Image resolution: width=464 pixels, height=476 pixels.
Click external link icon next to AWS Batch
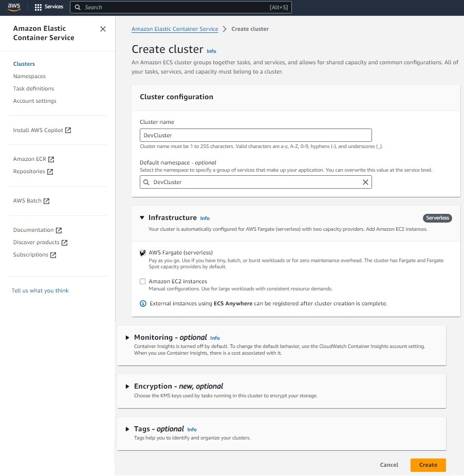tap(47, 201)
